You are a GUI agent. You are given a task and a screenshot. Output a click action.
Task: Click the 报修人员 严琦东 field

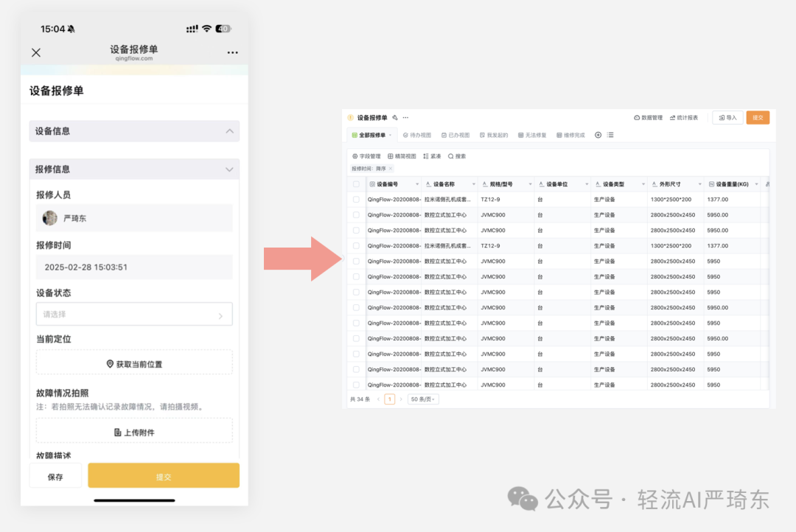coord(134,218)
